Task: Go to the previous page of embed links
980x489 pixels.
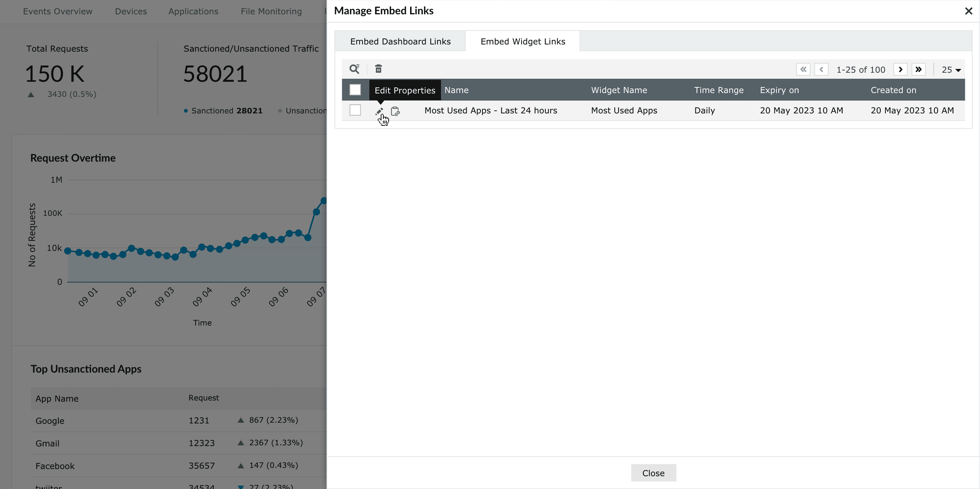Action: click(822, 69)
